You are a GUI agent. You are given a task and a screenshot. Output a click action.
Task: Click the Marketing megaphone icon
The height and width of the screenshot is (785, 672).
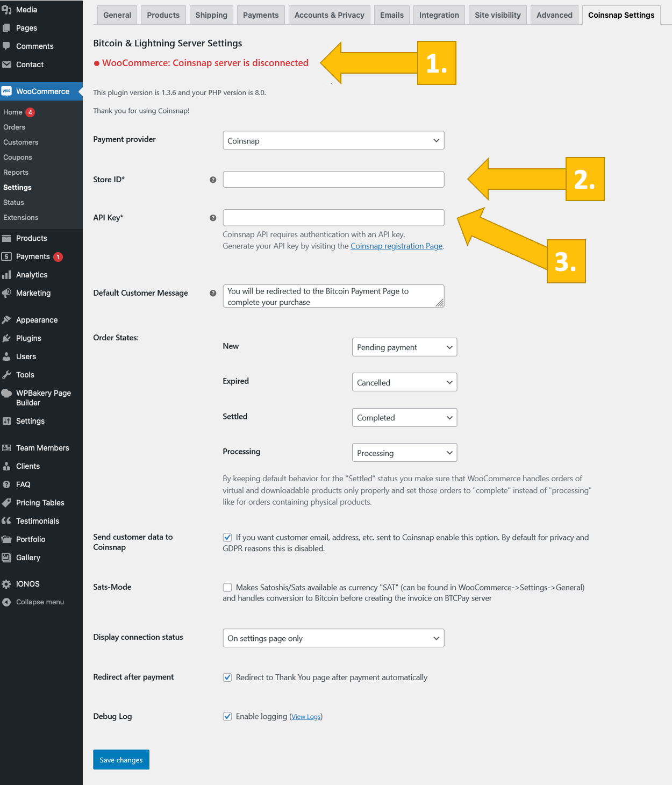click(6, 293)
